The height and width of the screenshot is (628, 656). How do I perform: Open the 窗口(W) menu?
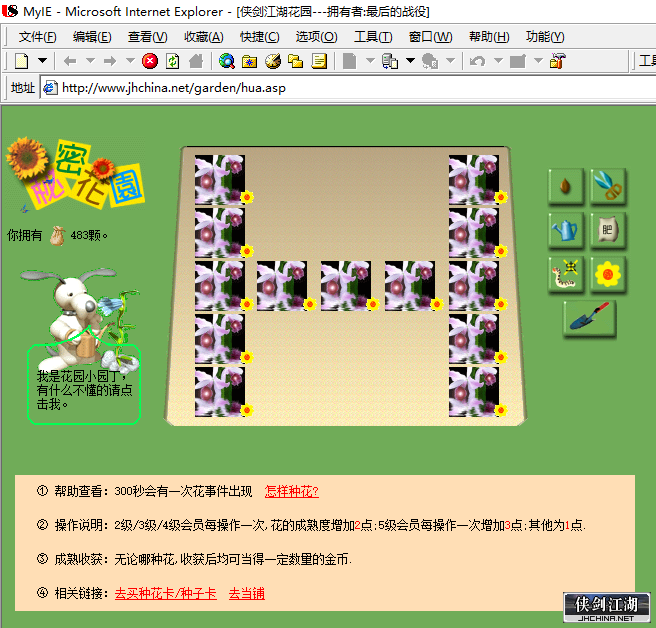[430, 37]
